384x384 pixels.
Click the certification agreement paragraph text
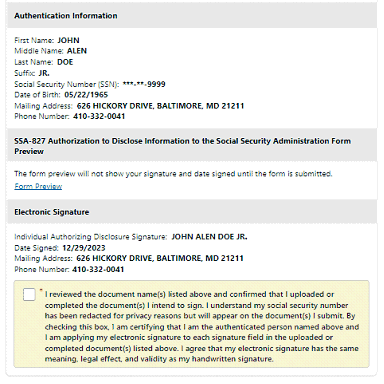coord(202,327)
